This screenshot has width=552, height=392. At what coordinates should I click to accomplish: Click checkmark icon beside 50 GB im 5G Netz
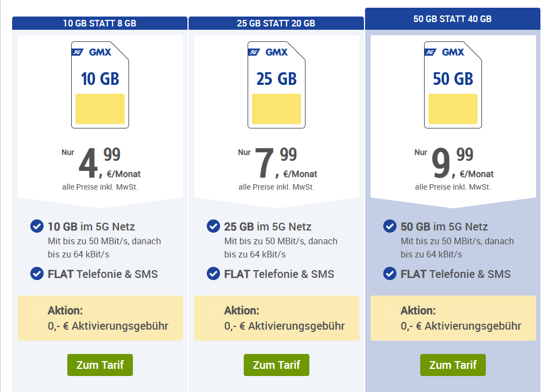pos(390,226)
